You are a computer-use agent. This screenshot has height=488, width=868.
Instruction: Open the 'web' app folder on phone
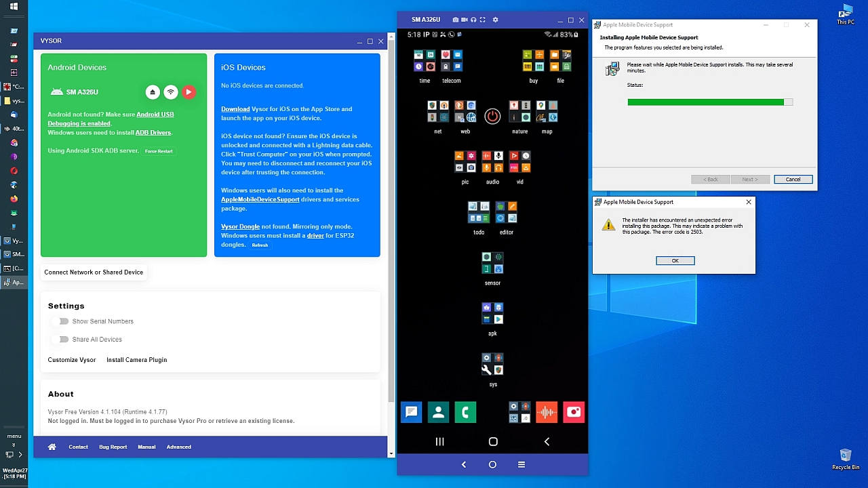point(465,117)
